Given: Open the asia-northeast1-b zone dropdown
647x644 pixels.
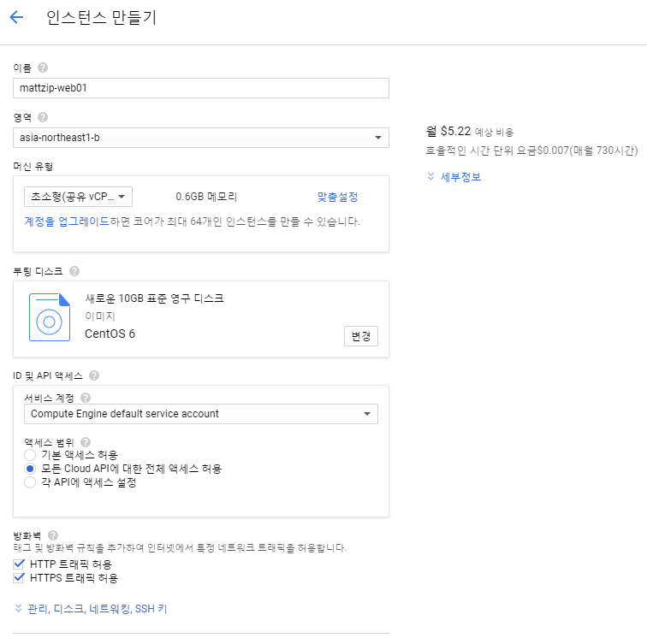Looking at the screenshot, I should [x=201, y=138].
